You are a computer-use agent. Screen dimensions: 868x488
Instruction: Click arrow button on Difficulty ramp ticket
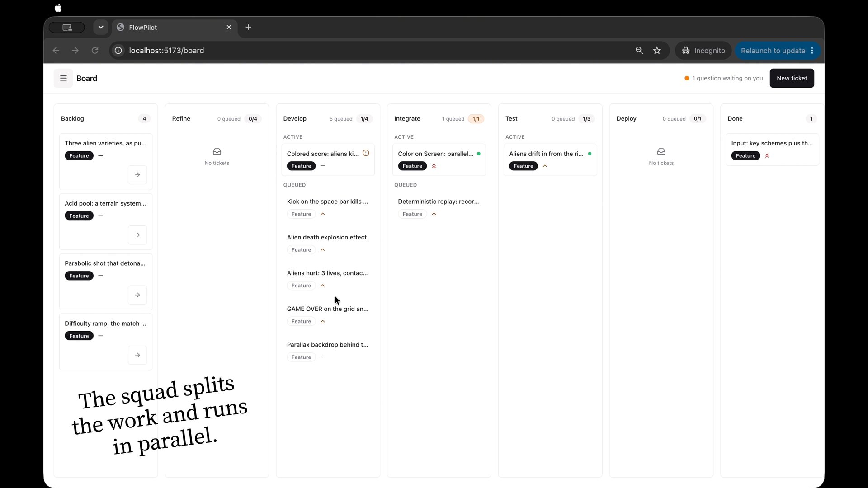[137, 355]
